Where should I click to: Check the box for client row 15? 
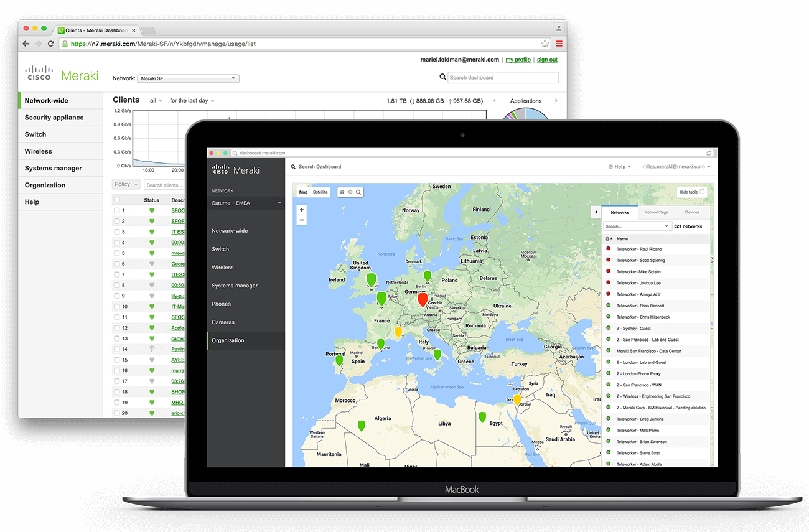(116, 360)
